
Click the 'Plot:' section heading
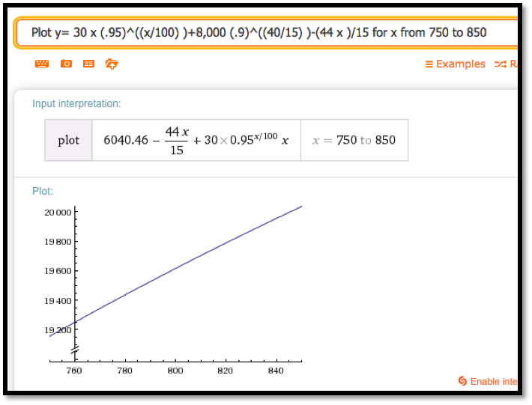tap(43, 191)
